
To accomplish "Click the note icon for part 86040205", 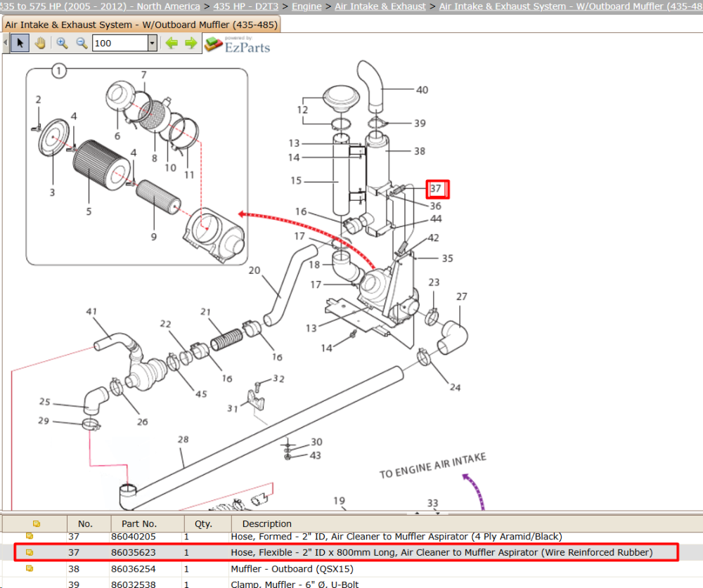I will (30, 536).
